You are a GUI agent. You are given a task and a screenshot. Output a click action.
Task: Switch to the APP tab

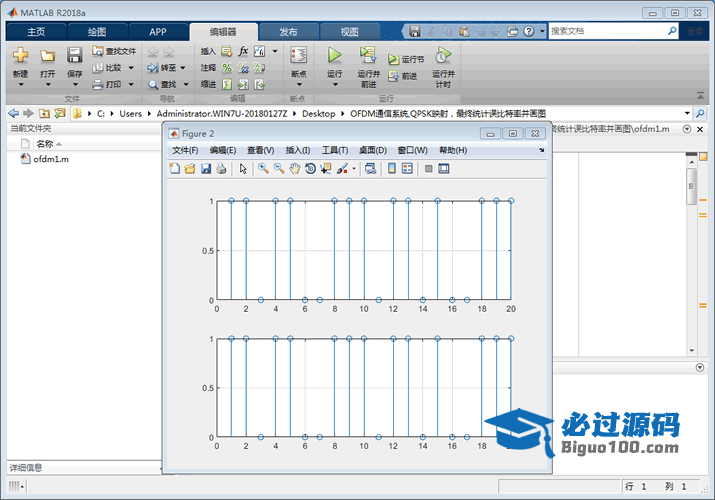point(158,32)
